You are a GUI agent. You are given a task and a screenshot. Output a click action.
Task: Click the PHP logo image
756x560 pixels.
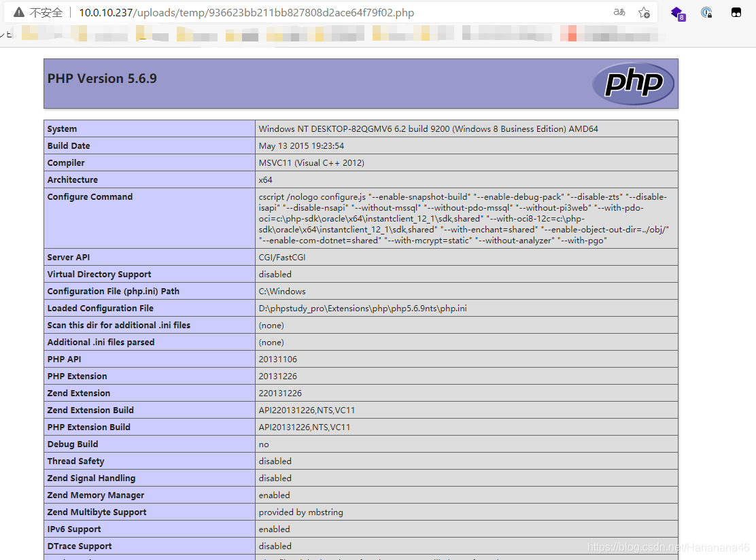pyautogui.click(x=633, y=84)
